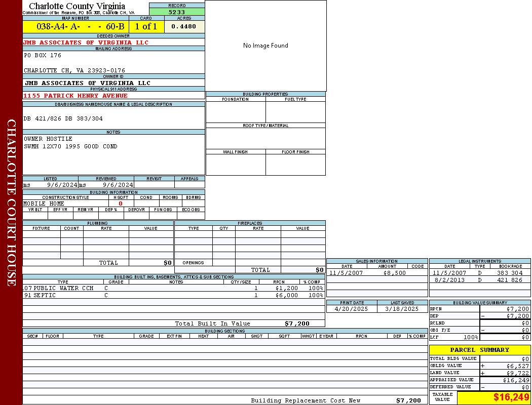Click the red deeded owner name

pos(86,43)
